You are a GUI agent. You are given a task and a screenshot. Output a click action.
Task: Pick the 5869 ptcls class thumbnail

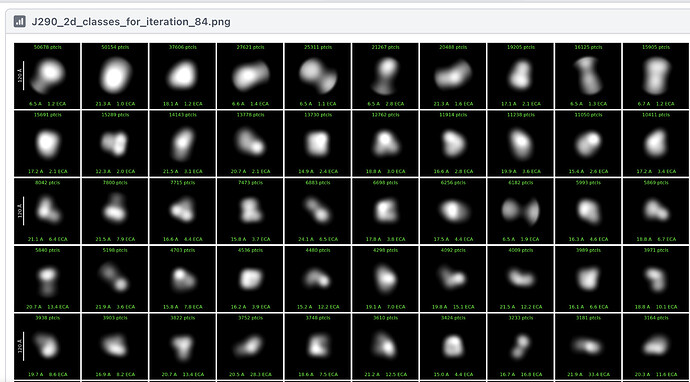(656, 211)
